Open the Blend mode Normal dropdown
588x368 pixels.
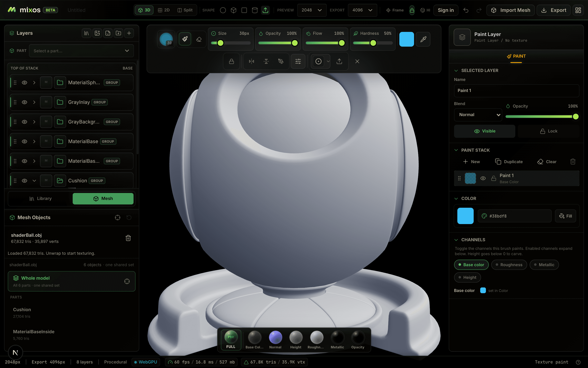478,115
